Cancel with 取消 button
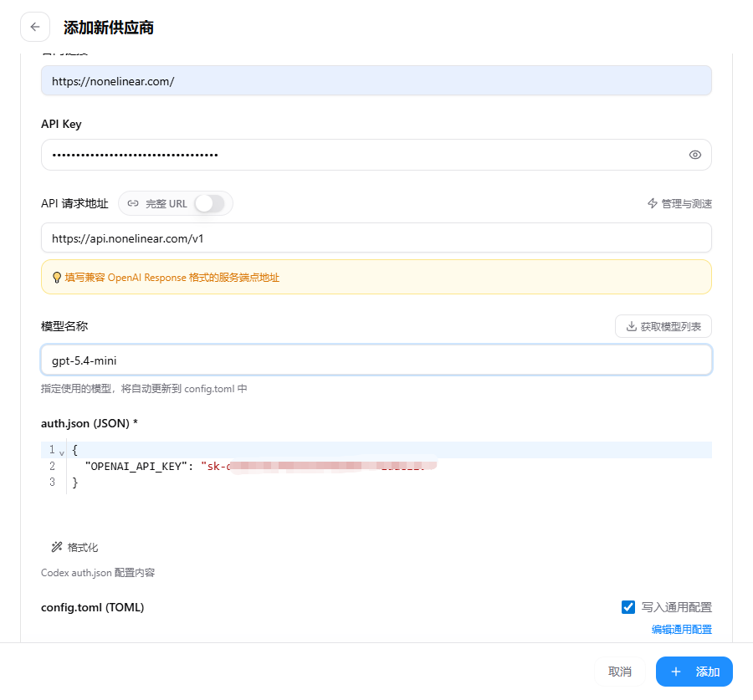Screen dimensions: 753x700 pyautogui.click(x=619, y=672)
